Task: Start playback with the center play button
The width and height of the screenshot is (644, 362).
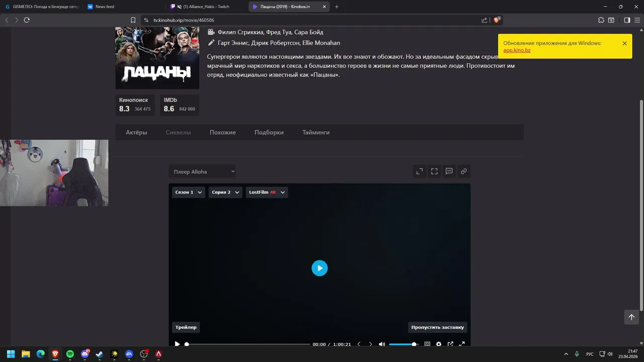Action: (319, 268)
